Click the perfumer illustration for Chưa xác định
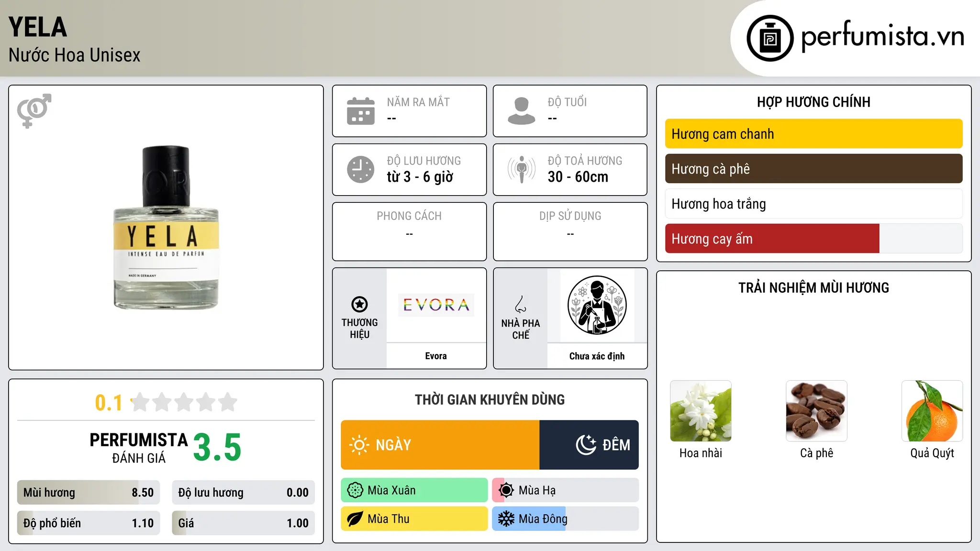 pyautogui.click(x=597, y=305)
